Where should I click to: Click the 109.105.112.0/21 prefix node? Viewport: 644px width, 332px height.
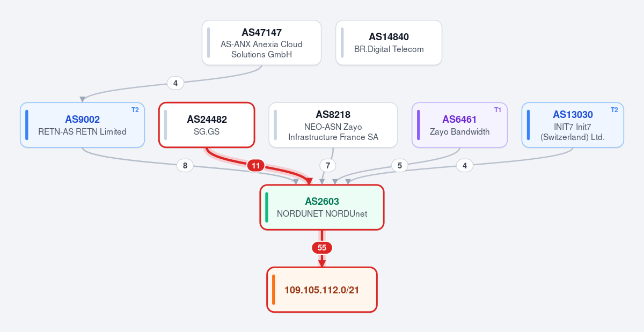pyautogui.click(x=322, y=290)
